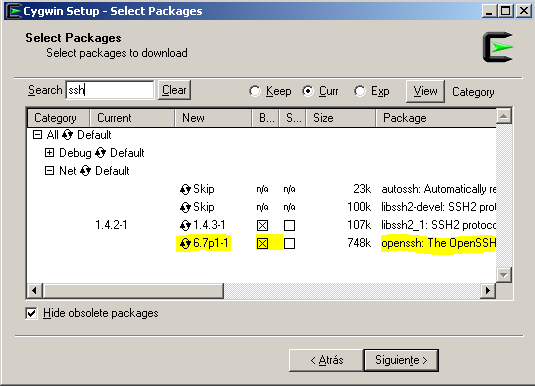Select the autossh package description

click(438, 189)
